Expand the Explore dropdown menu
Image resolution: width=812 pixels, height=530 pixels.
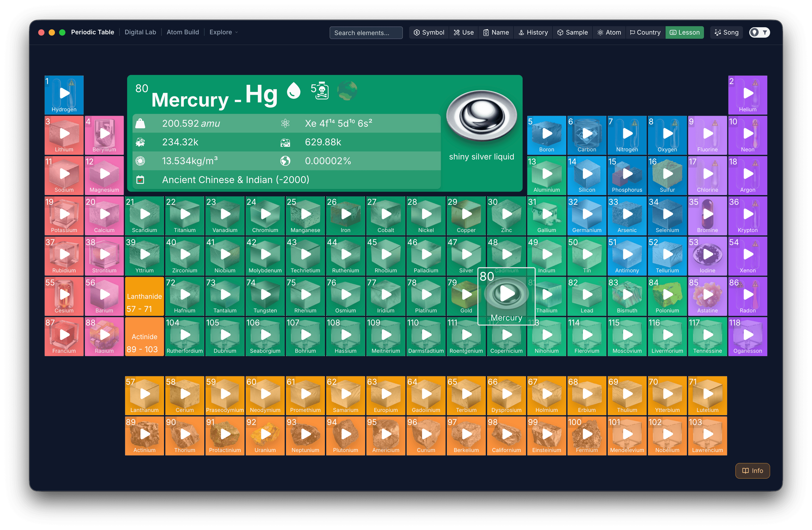[x=223, y=32]
